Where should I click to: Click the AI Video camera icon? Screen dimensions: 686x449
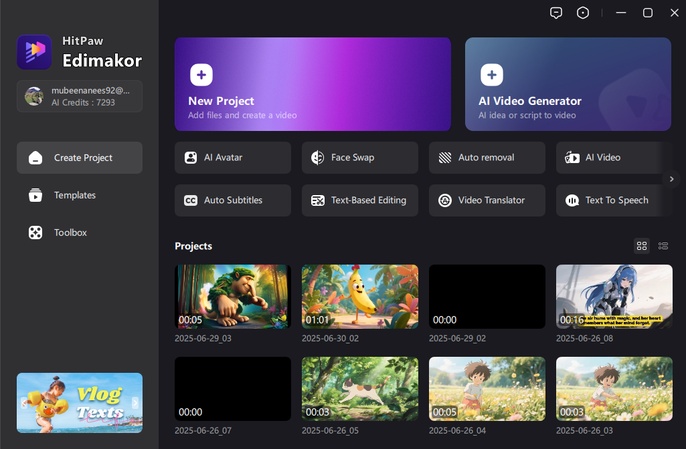pyautogui.click(x=572, y=158)
